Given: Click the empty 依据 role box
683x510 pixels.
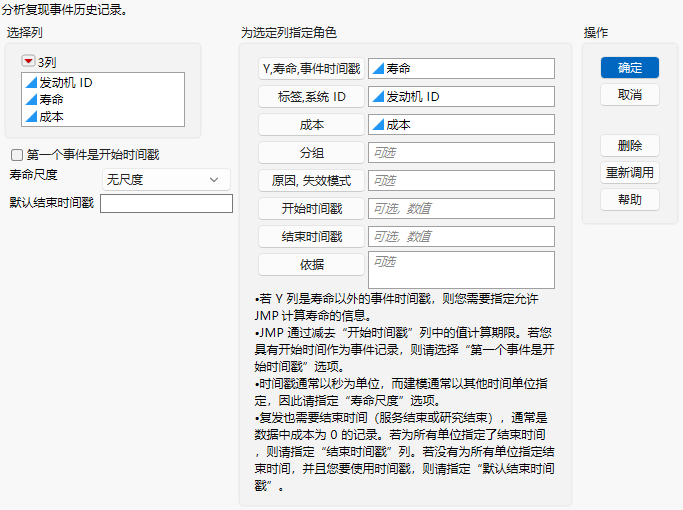Looking at the screenshot, I should click(x=461, y=270).
